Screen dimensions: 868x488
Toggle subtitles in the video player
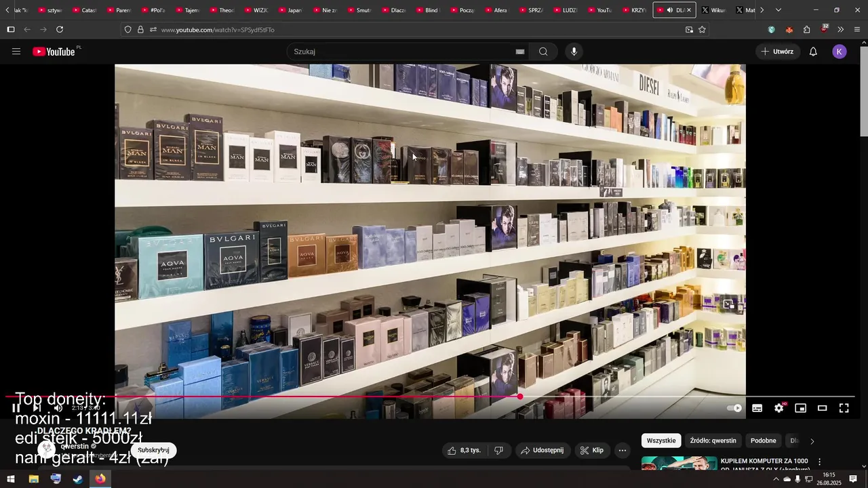click(x=757, y=408)
